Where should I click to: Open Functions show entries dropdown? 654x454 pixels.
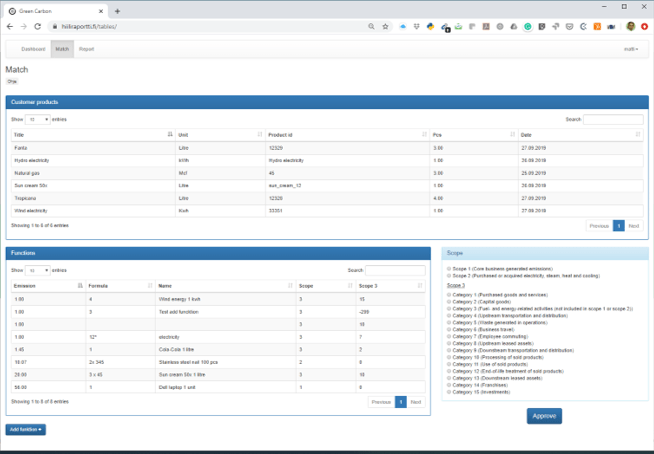[38, 270]
